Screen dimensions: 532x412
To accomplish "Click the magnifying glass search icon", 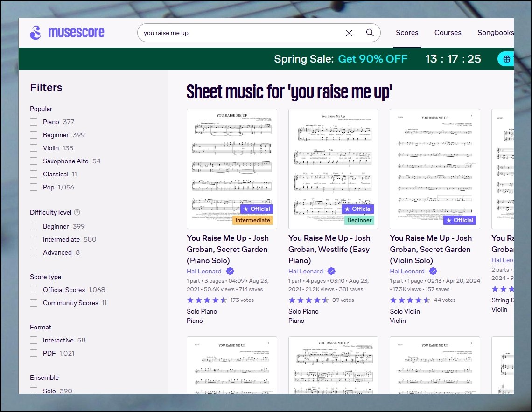I will [370, 33].
